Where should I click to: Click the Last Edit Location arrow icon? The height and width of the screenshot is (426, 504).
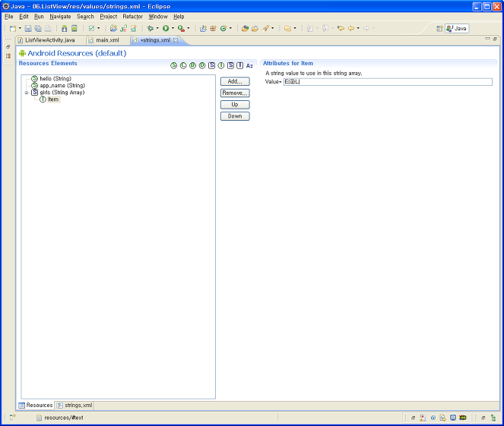(x=341, y=29)
